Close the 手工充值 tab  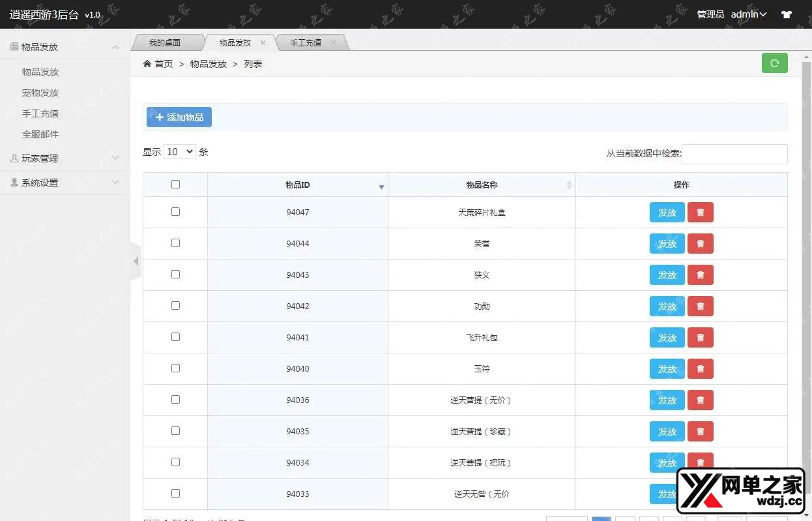pyautogui.click(x=333, y=43)
